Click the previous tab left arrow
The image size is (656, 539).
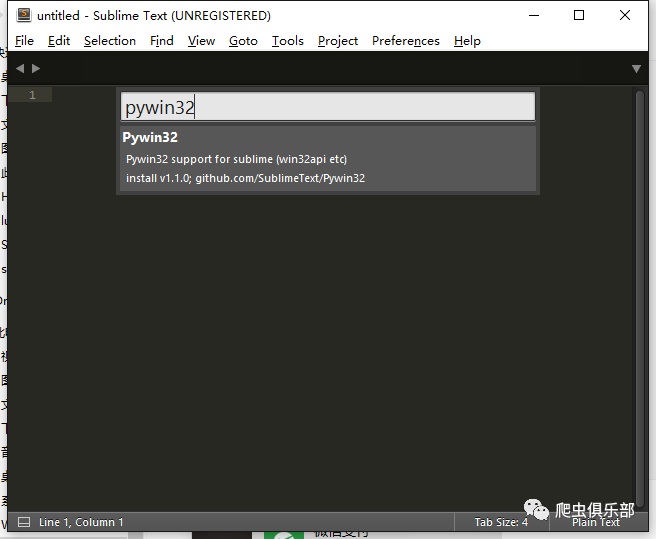[x=20, y=68]
